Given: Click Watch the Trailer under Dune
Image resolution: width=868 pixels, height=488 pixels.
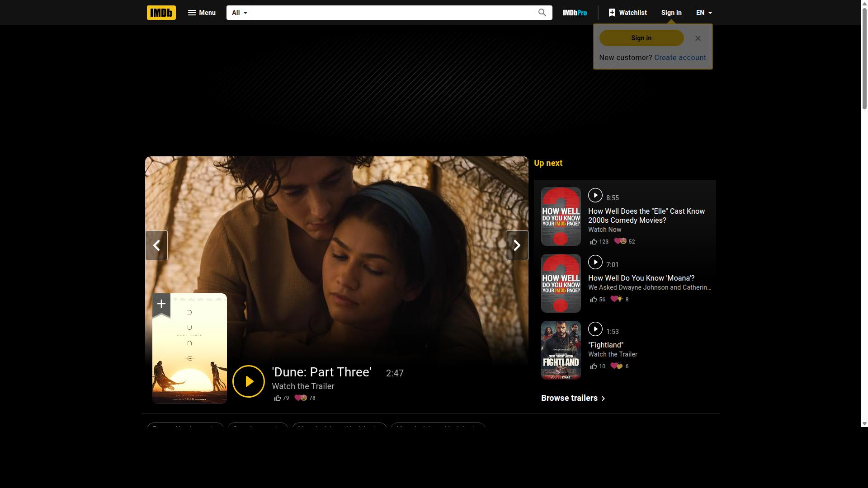Looking at the screenshot, I should point(303,386).
